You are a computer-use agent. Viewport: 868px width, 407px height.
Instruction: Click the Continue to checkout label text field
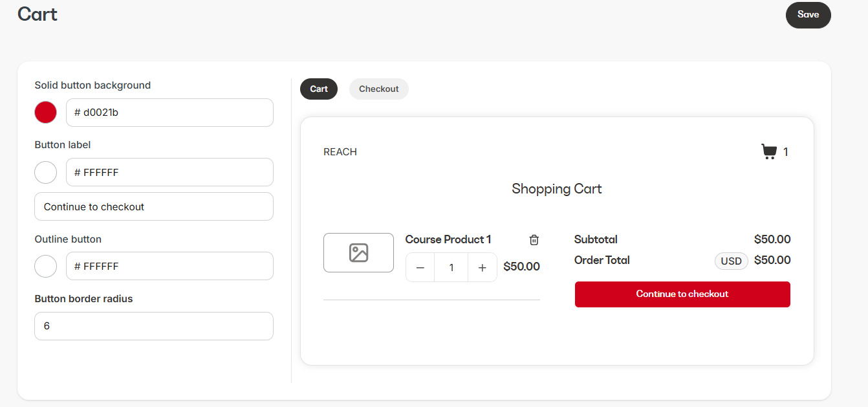pyautogui.click(x=154, y=206)
